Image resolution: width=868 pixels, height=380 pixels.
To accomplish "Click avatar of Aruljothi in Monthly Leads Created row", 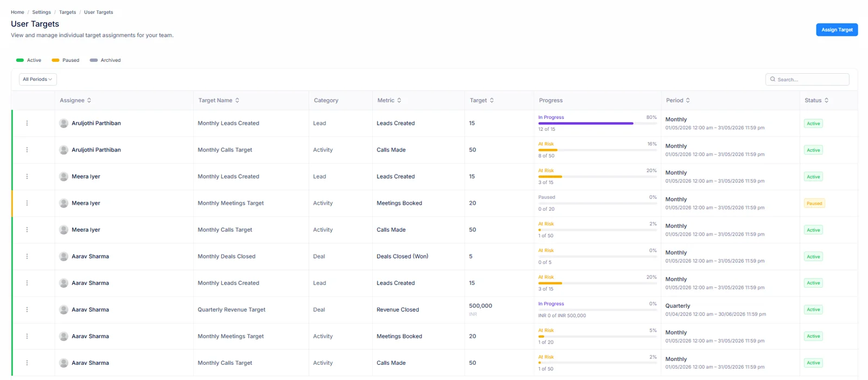I will 63,123.
